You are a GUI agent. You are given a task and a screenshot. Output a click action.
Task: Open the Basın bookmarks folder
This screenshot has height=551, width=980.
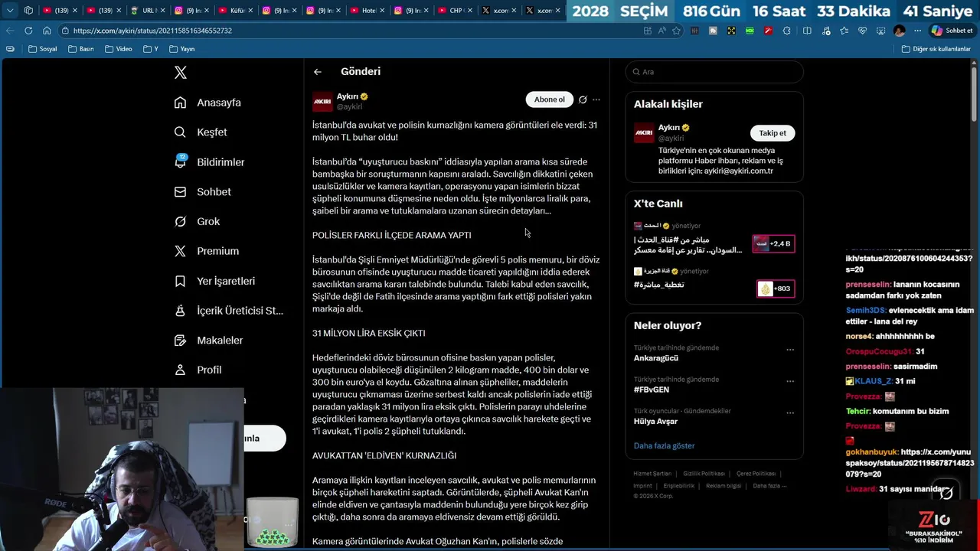[x=81, y=49]
